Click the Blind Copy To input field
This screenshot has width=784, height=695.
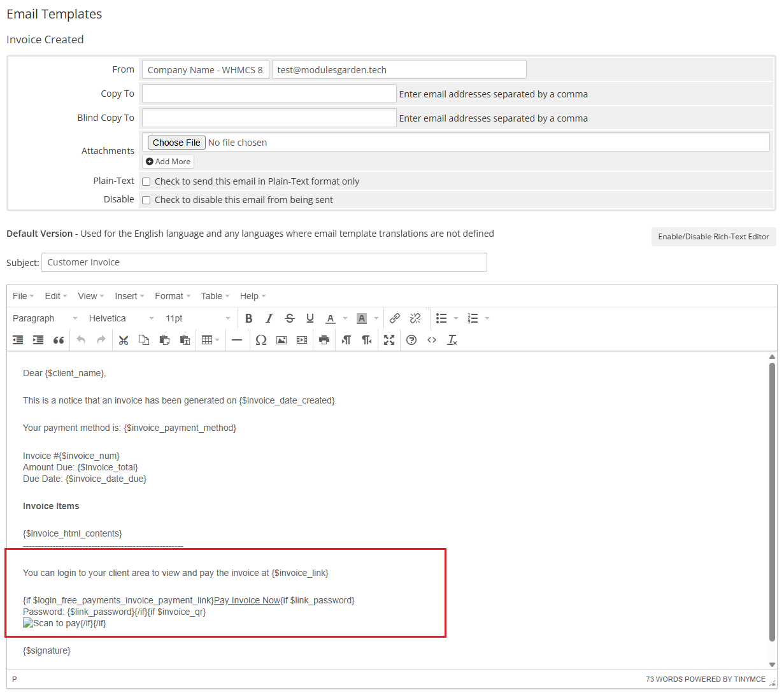point(269,118)
